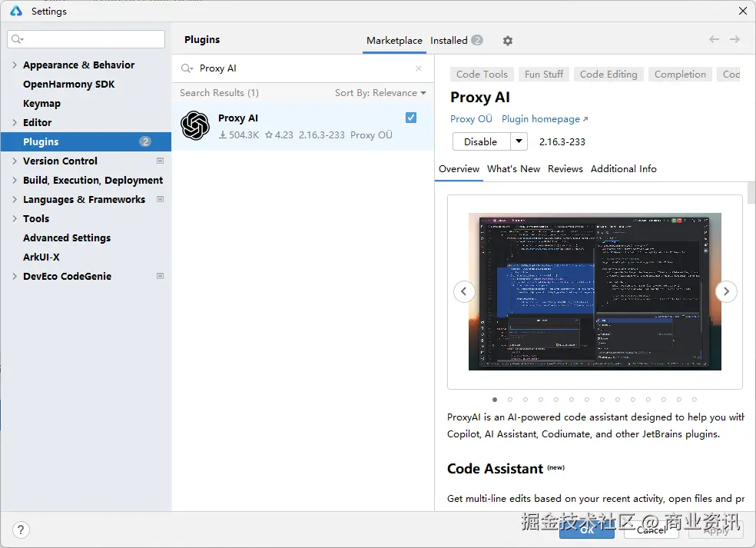Click the DevEco Studio logo in title bar
Viewport: 756px width, 548px height.
[x=16, y=11]
